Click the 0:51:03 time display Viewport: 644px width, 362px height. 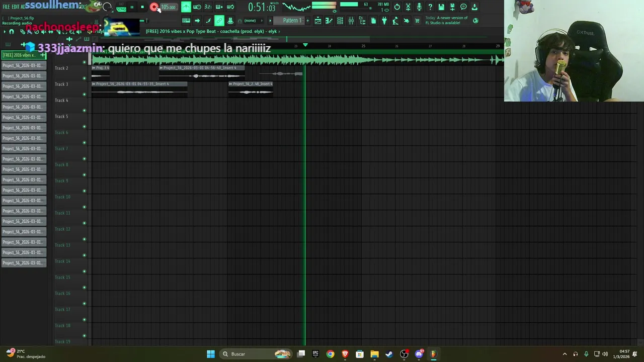262,8
